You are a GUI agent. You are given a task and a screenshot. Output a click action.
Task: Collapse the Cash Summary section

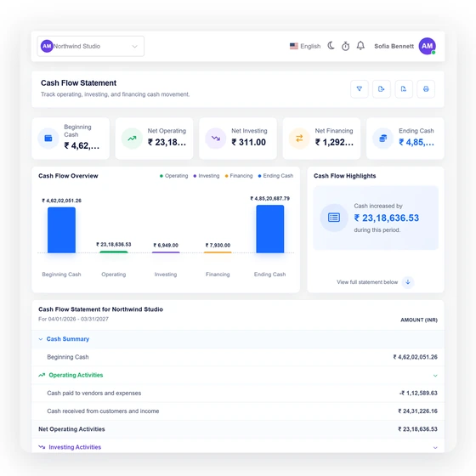tap(238, 339)
